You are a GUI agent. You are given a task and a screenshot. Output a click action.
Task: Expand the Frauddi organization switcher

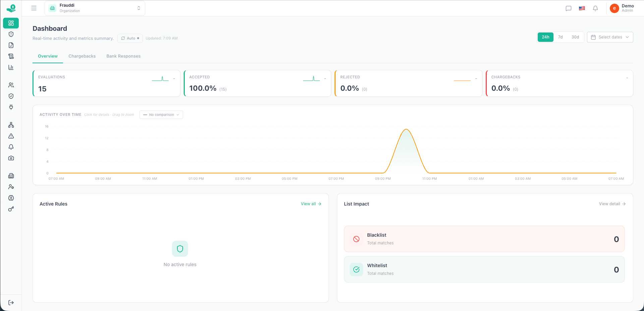click(x=95, y=8)
